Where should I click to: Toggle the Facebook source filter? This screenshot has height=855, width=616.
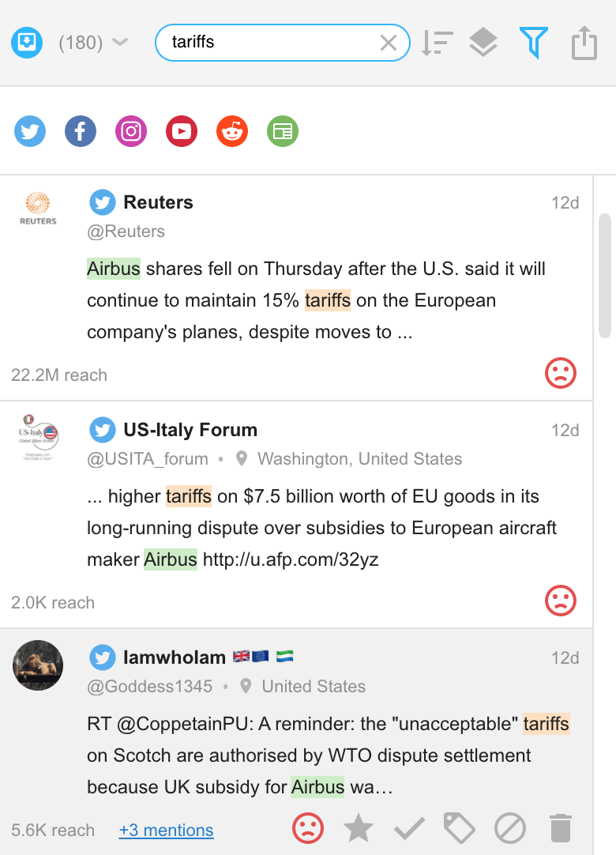pyautogui.click(x=81, y=131)
